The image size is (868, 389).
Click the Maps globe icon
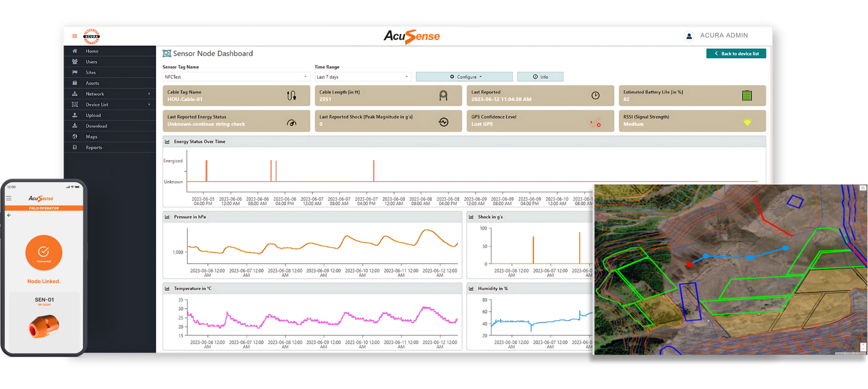(75, 137)
